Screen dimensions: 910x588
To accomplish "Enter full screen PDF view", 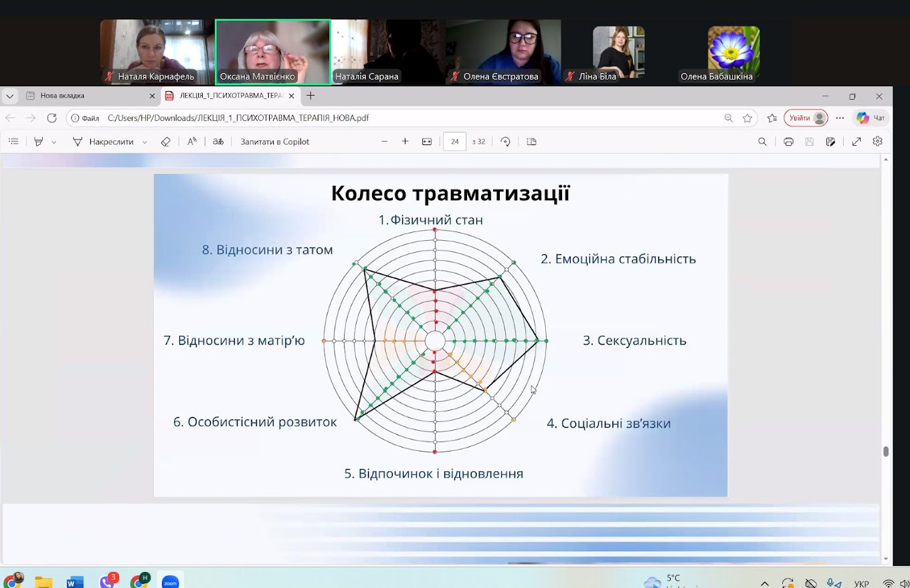I will [856, 142].
